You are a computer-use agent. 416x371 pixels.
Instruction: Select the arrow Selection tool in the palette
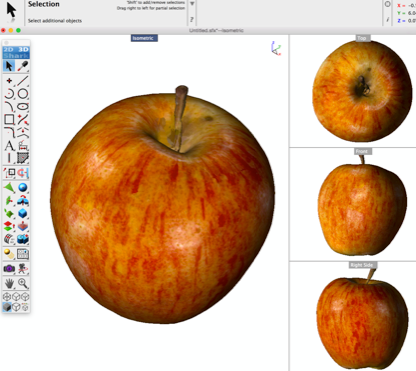pyautogui.click(x=9, y=66)
